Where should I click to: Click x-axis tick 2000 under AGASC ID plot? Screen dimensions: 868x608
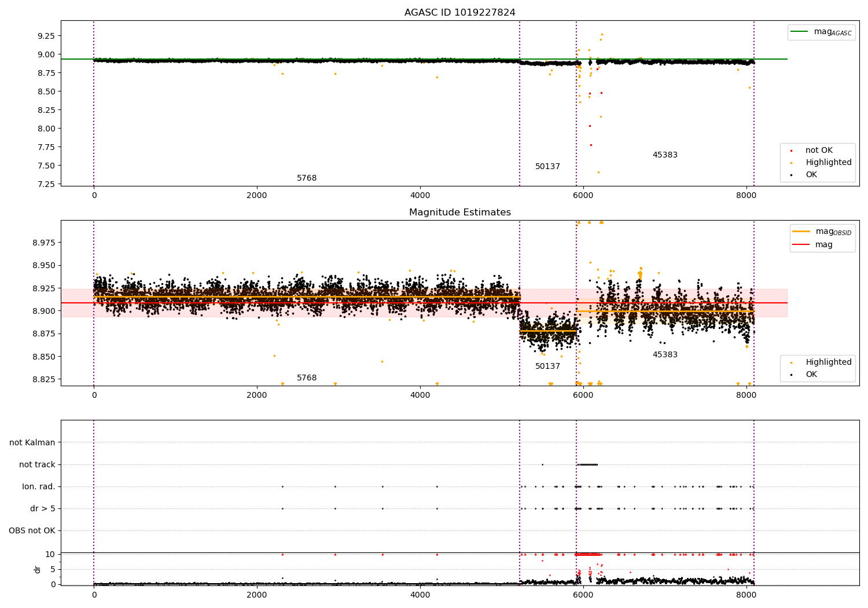[257, 196]
